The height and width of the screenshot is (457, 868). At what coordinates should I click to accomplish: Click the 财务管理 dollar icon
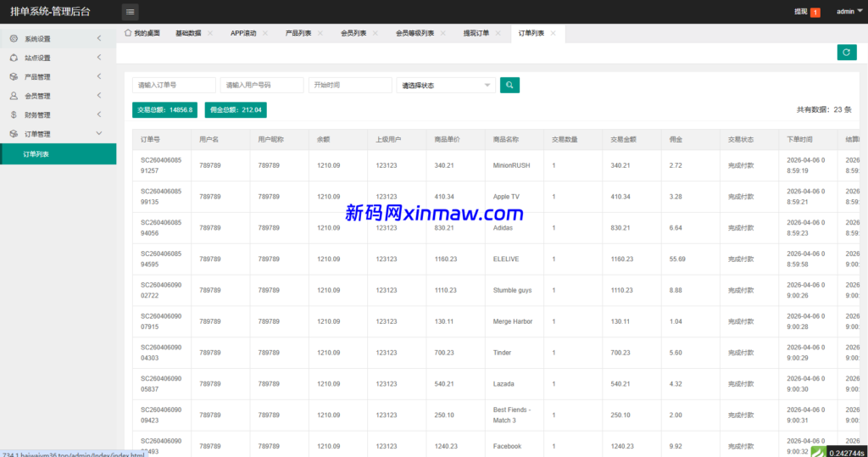[x=14, y=114]
